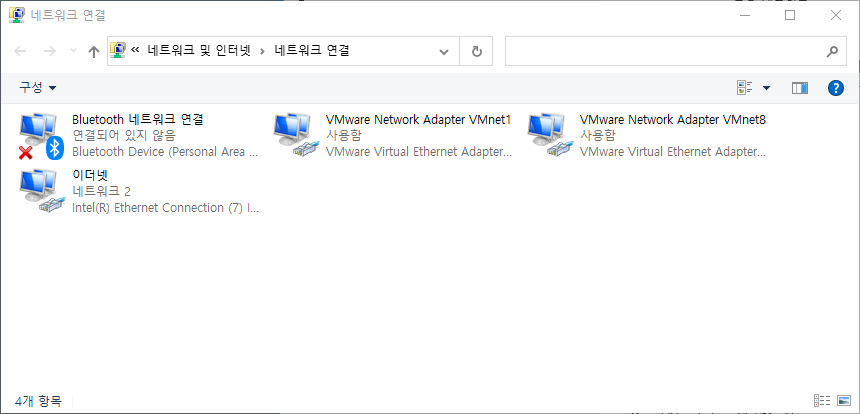Click the search magnifier icon
860x414 pixels.
pos(832,52)
